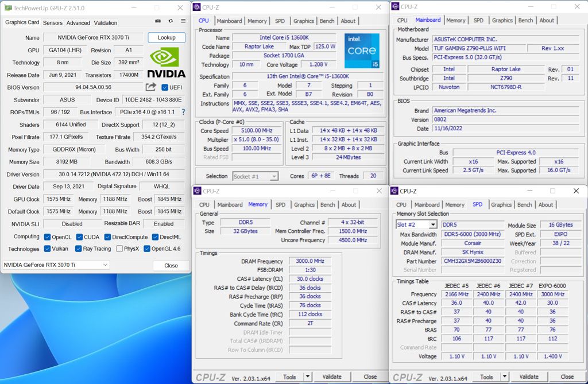This screenshot has height=384, width=588.
Task: Toggle the OpenCL checkbox
Action: click(x=47, y=237)
